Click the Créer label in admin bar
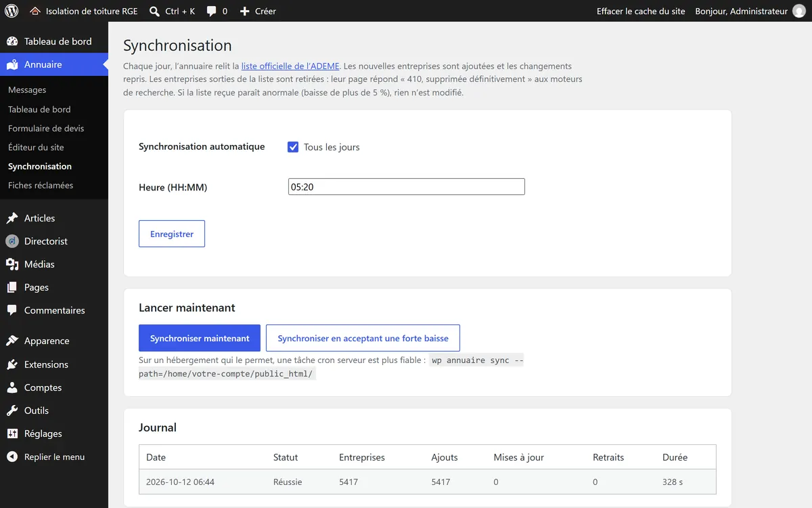This screenshot has height=508, width=812. click(265, 11)
